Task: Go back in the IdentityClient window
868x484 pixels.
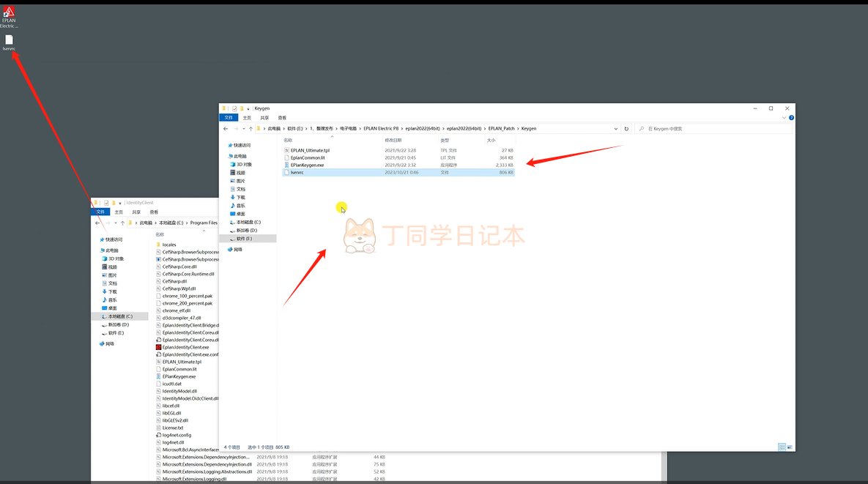Action: point(97,223)
